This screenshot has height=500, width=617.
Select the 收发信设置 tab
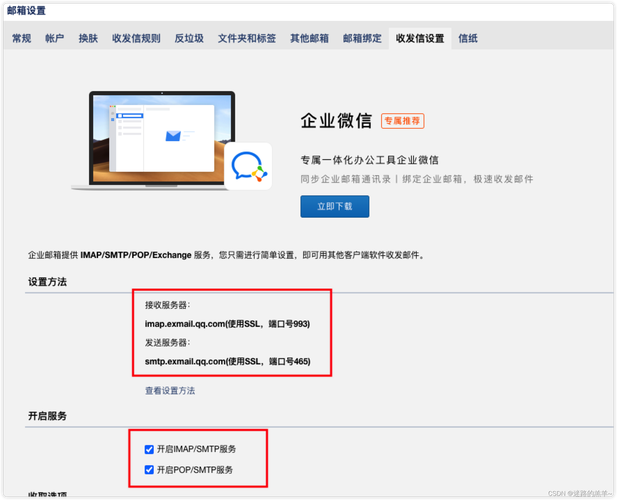point(420,38)
